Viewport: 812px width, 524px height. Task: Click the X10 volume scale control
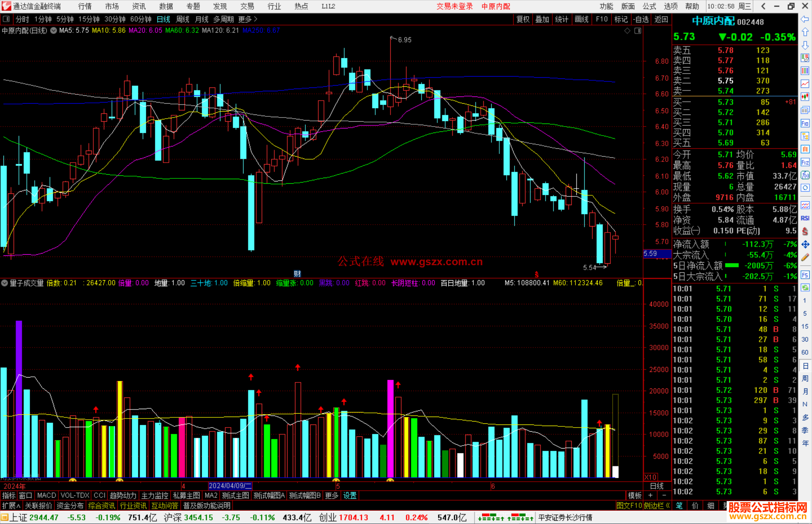650,477
